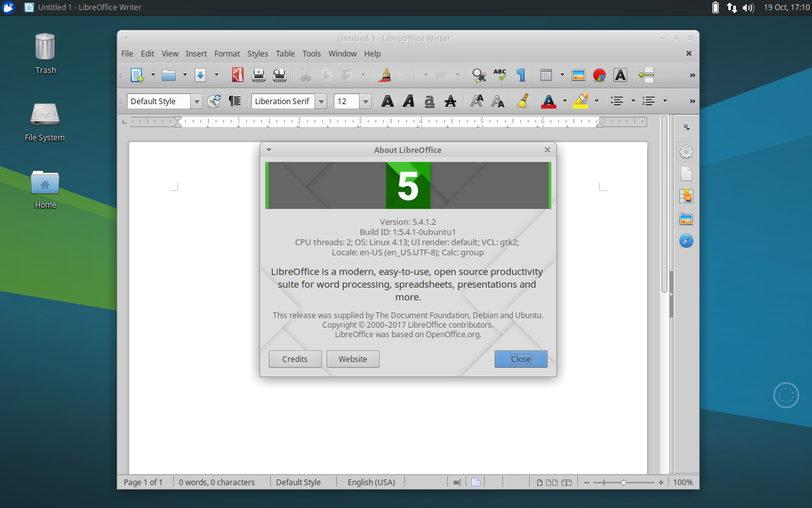The image size is (812, 508).
Task: Open the font name dropdown
Action: (x=321, y=100)
